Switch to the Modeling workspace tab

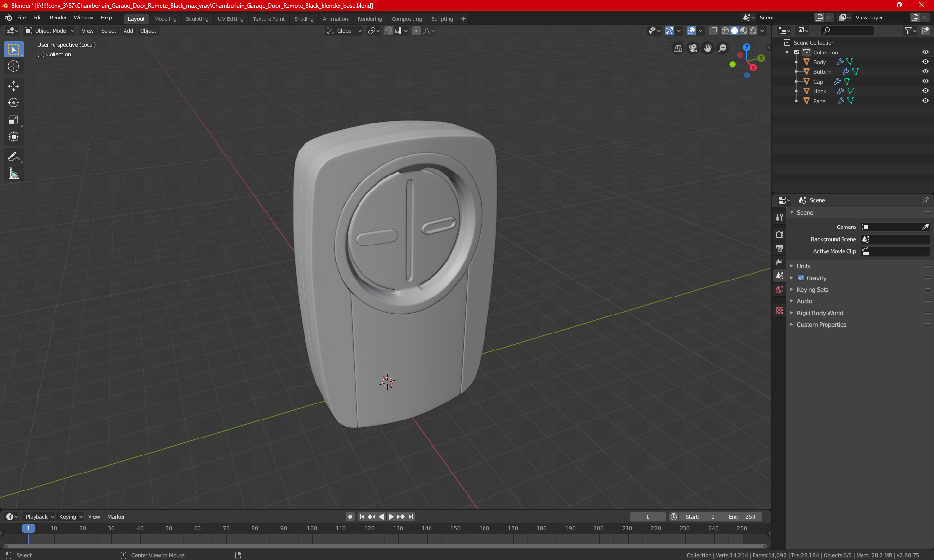click(165, 19)
